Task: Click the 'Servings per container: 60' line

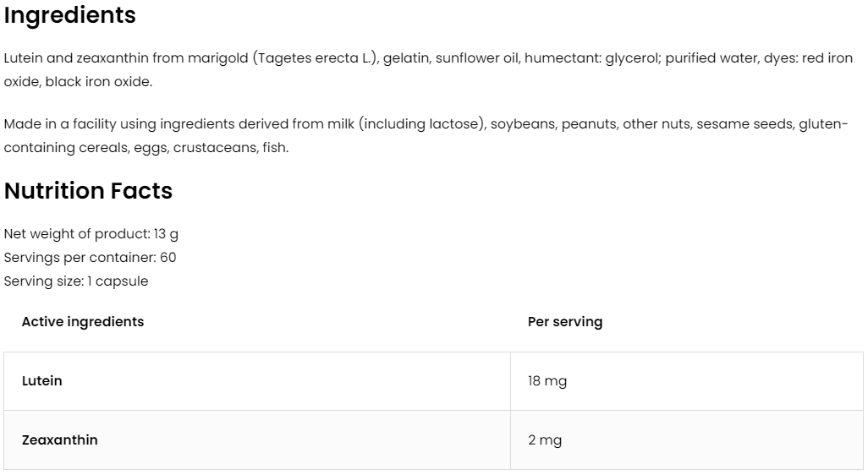Action: point(90,258)
